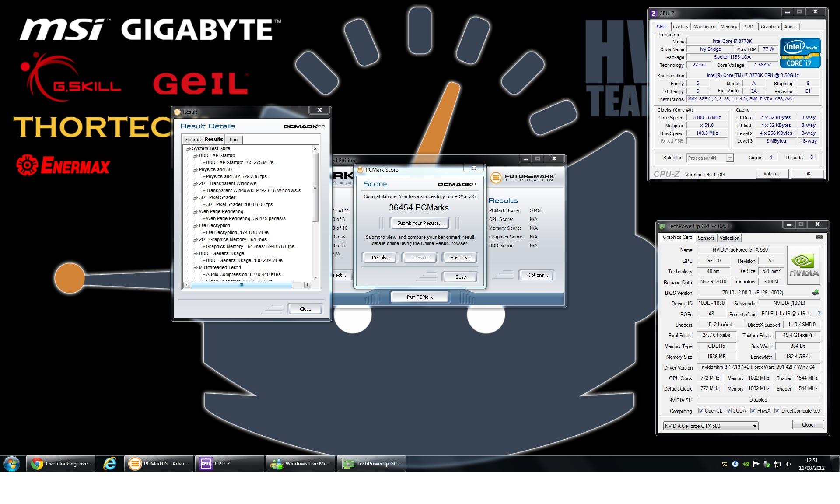
Task: Click Safely Remove Hardware tray icon
Action: coord(767,464)
